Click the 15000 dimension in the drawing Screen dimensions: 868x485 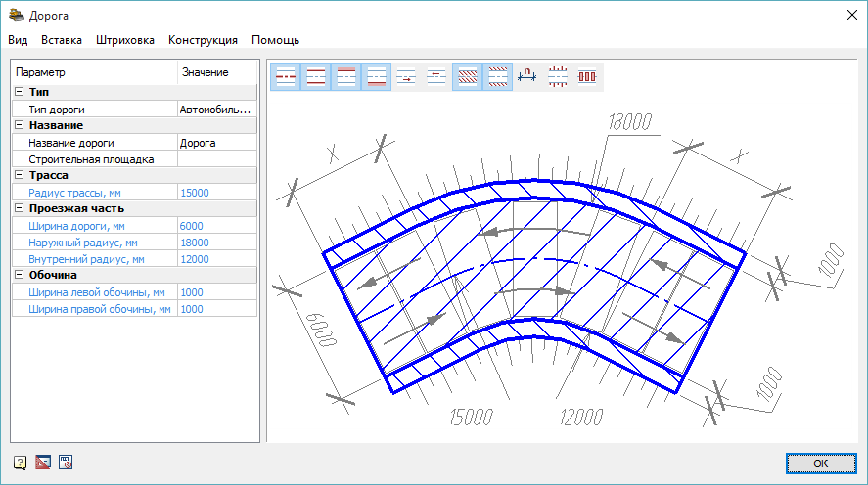tap(471, 417)
